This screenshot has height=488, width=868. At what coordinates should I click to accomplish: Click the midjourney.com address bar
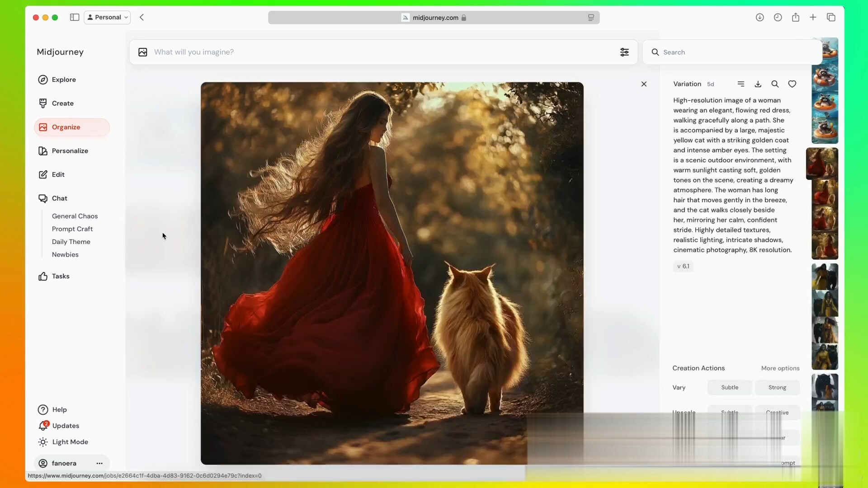click(434, 18)
